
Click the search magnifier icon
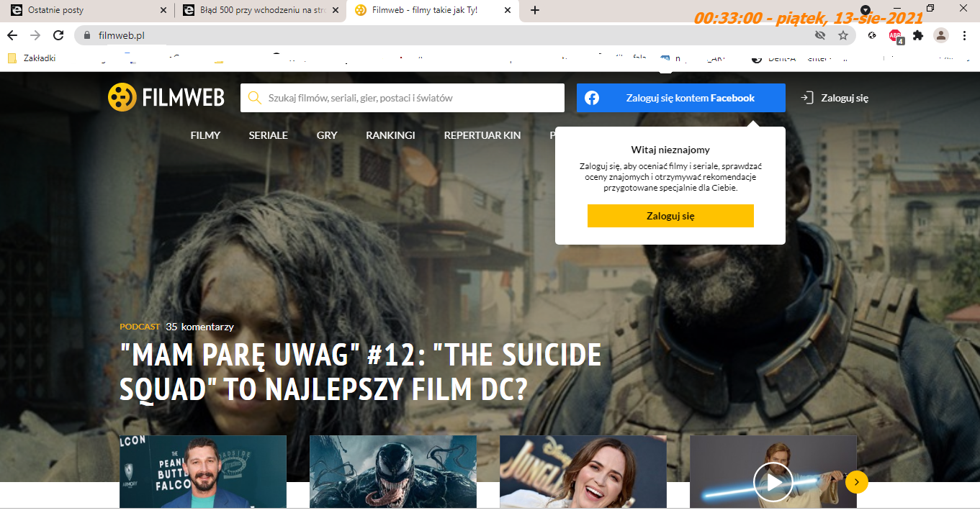254,97
